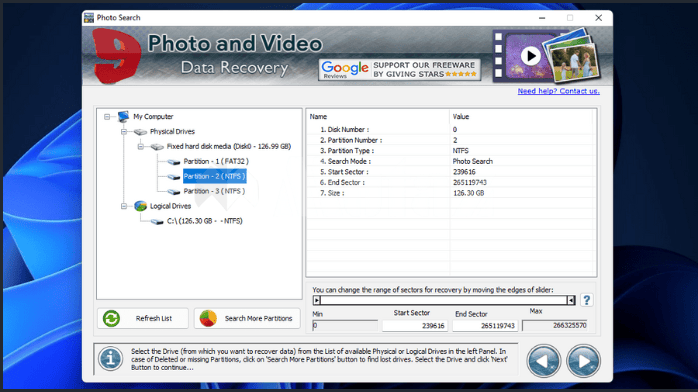Click the Logical Drives globe icon

pyautogui.click(x=140, y=206)
